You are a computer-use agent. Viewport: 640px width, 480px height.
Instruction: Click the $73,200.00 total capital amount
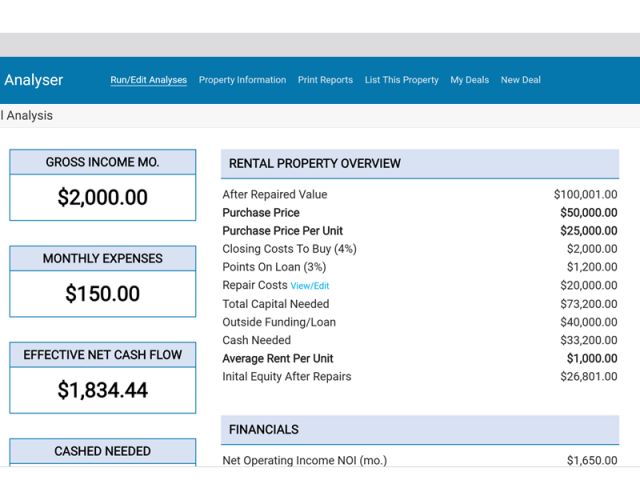coord(589,304)
